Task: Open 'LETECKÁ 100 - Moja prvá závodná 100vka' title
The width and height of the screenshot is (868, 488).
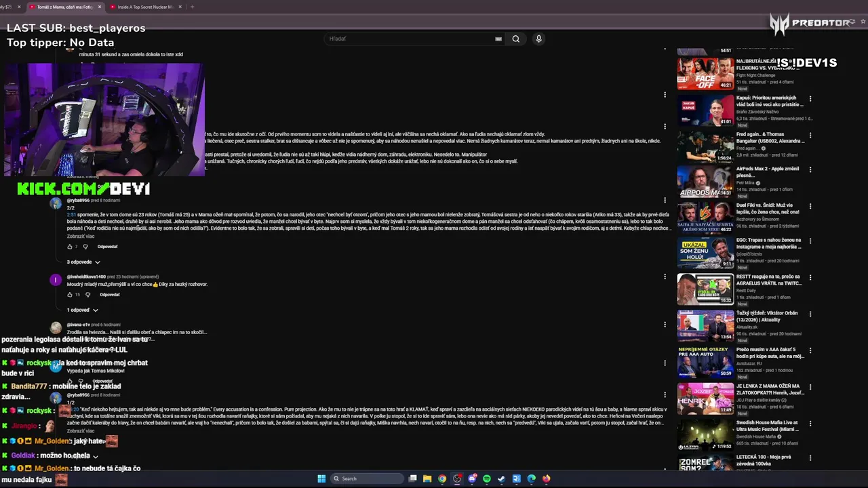Action: (x=764, y=461)
